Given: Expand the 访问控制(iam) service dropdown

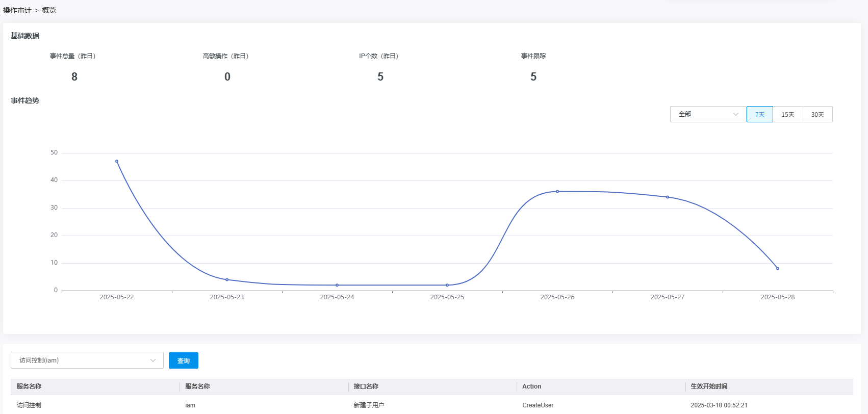Looking at the screenshot, I should 87,360.
